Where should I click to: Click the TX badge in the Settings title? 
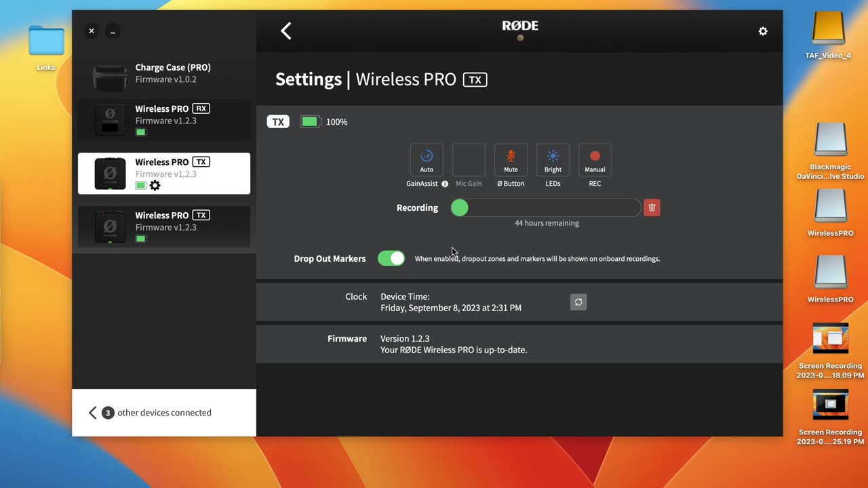pos(475,80)
